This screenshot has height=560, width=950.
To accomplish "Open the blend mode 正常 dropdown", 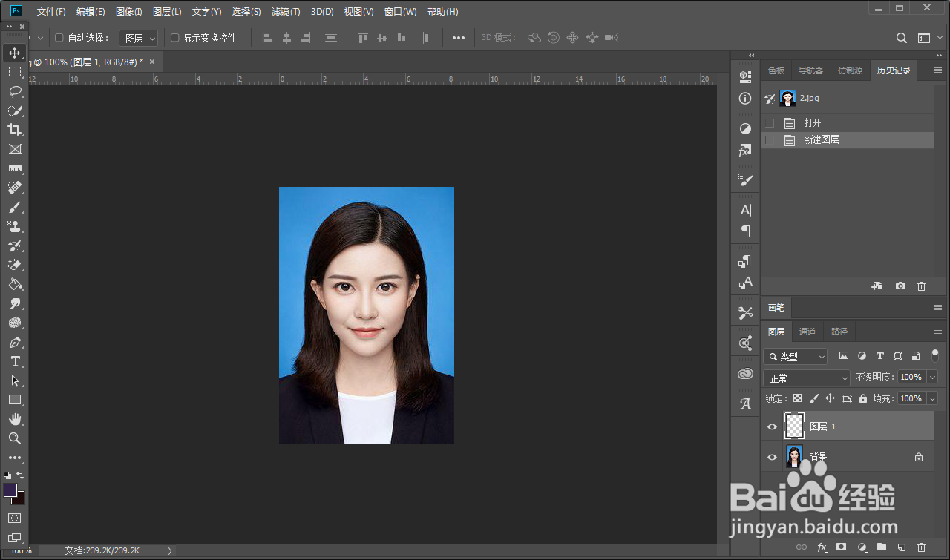I will (806, 378).
